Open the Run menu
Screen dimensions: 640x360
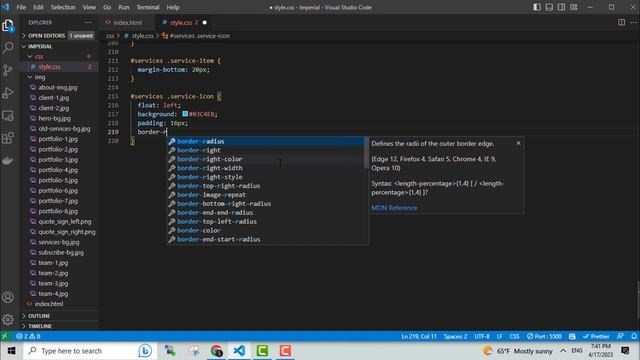click(x=124, y=7)
